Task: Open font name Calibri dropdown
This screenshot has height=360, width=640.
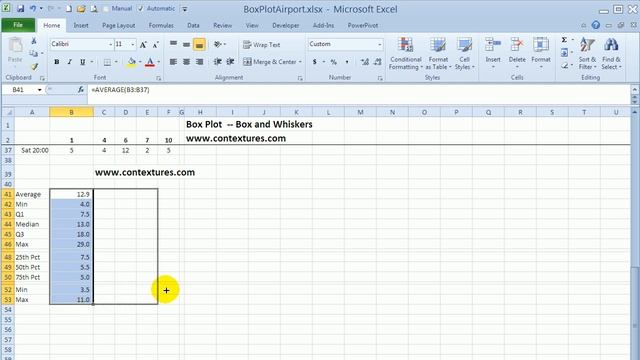Action: (x=110, y=44)
